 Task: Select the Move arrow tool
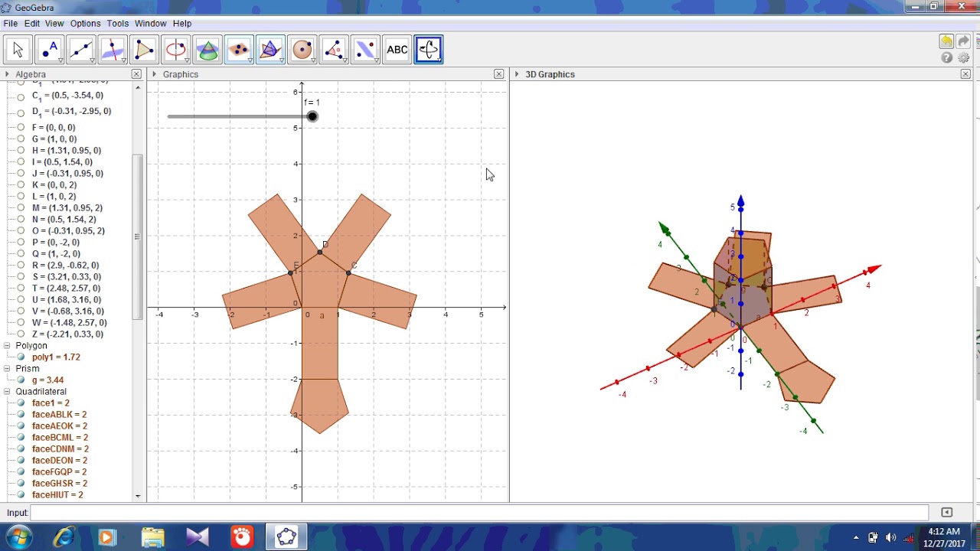18,50
